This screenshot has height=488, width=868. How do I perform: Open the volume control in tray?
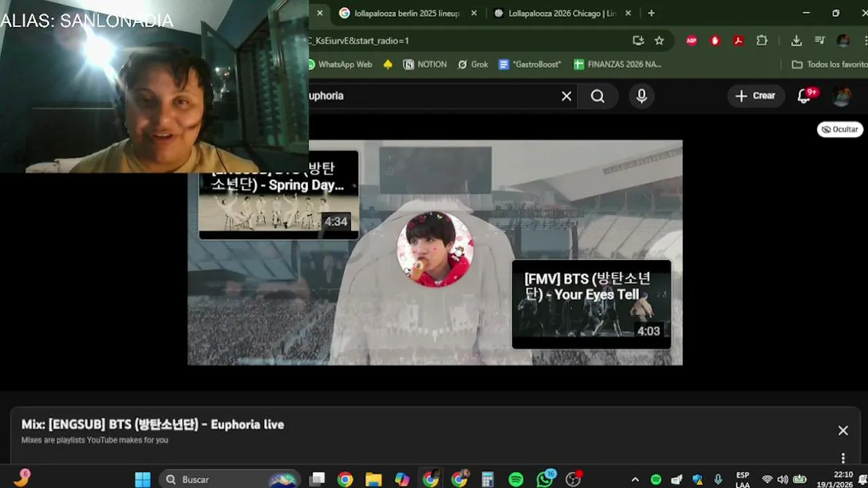783,479
